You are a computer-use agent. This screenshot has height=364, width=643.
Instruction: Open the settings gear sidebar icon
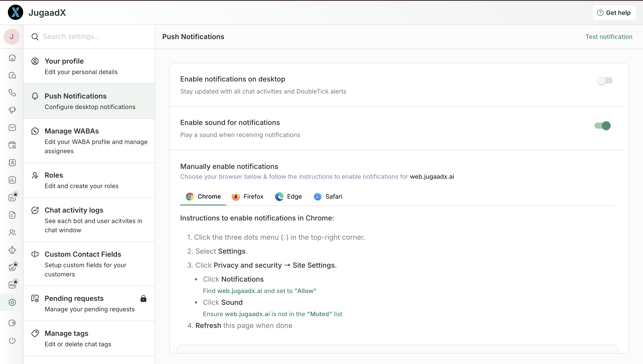click(x=12, y=303)
